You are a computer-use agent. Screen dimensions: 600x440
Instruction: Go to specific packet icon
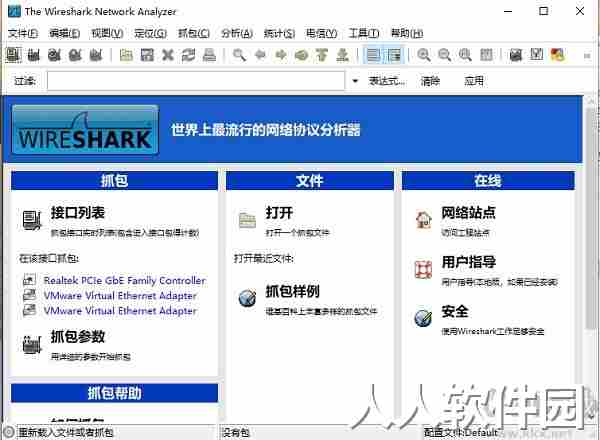pos(302,55)
